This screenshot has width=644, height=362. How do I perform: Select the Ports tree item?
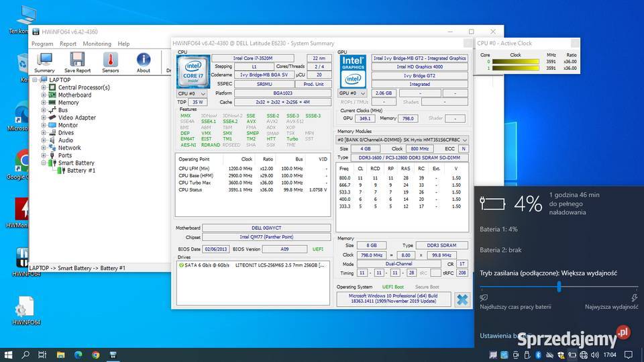tap(65, 156)
